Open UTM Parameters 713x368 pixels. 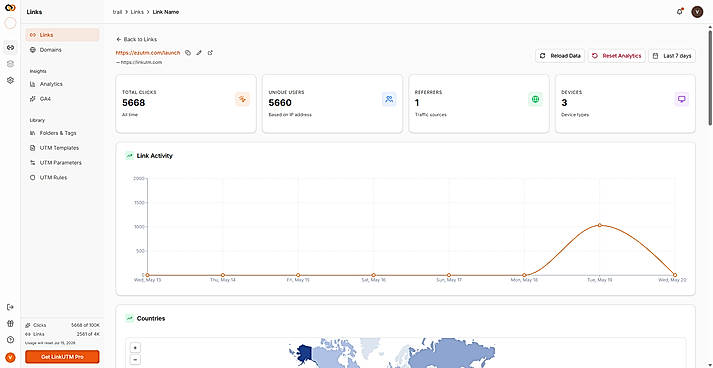[62, 163]
